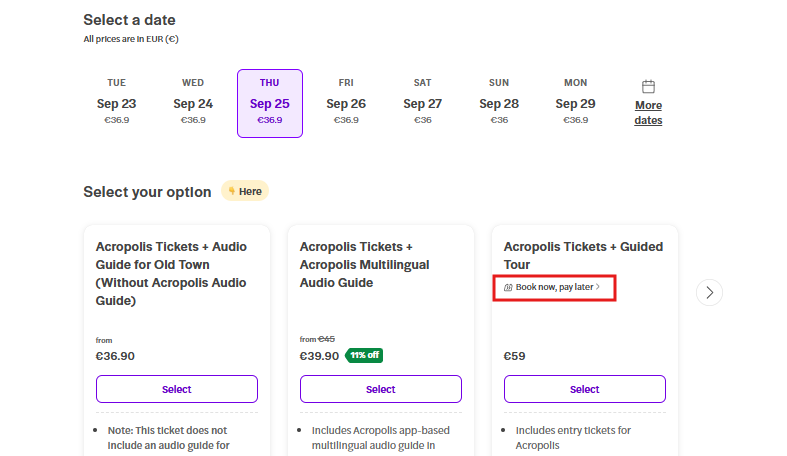Click the €39.90 price on Multilingual card

point(320,355)
